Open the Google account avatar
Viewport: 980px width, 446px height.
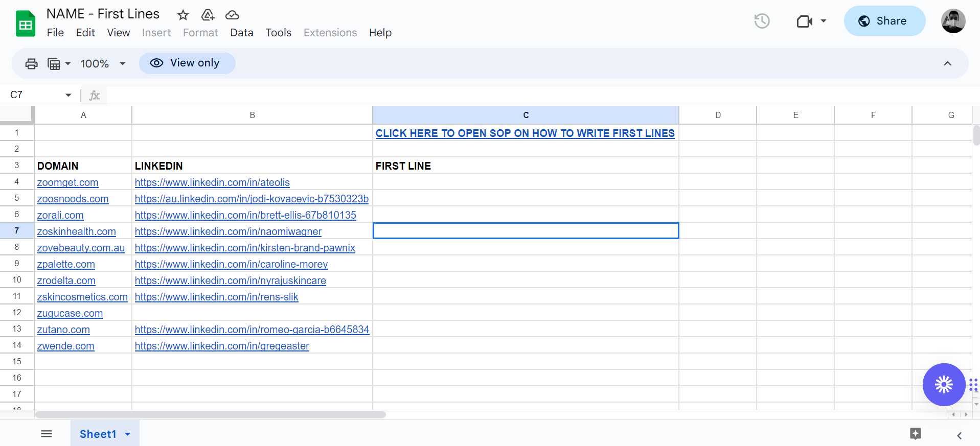(953, 21)
